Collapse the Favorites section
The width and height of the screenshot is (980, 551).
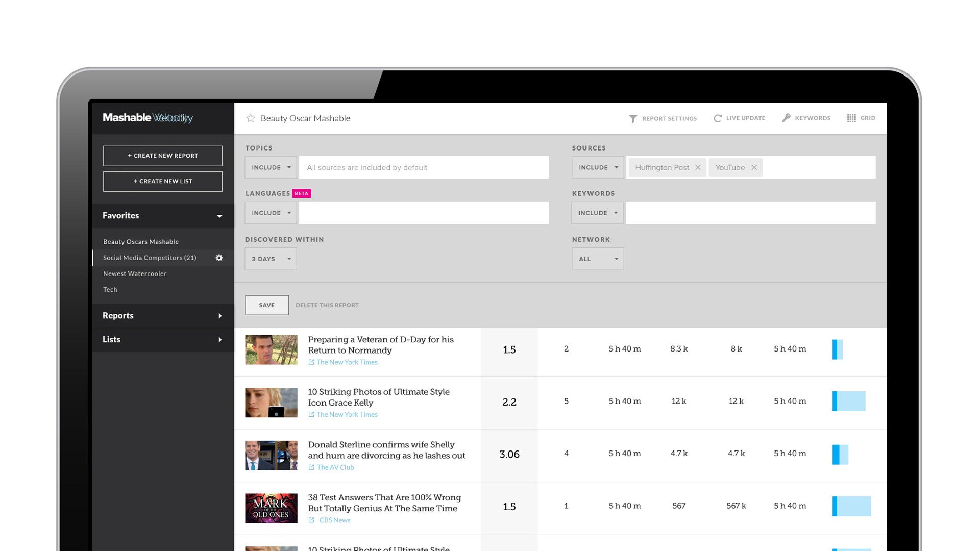click(x=163, y=216)
